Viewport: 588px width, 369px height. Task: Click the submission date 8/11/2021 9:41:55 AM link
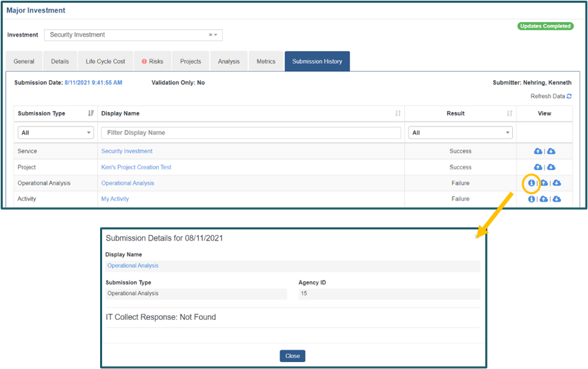pyautogui.click(x=93, y=83)
